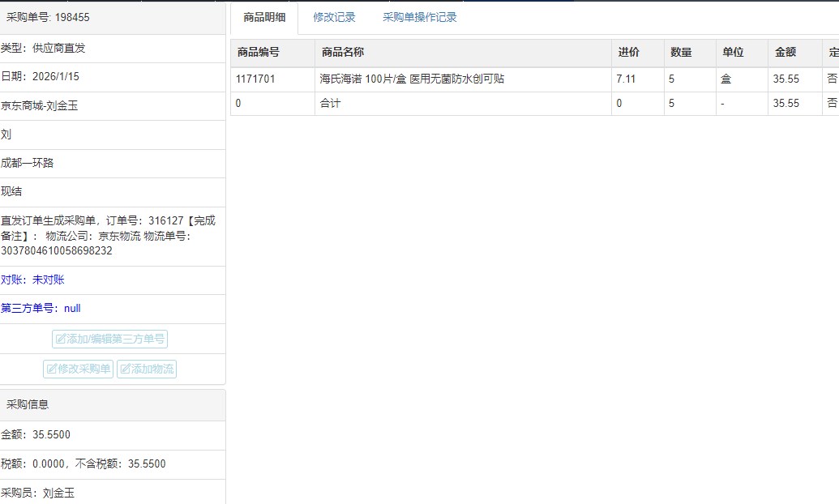
Task: Click the 商品编号 column header
Action: [258, 52]
